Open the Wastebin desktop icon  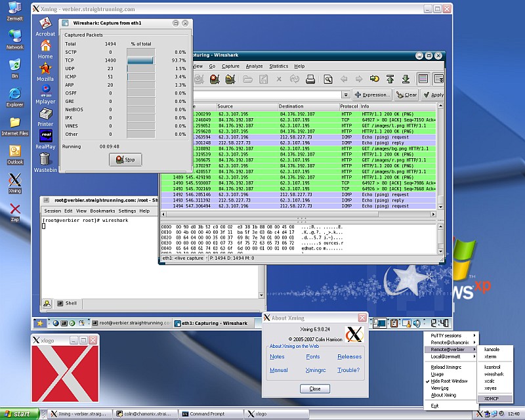[45, 163]
